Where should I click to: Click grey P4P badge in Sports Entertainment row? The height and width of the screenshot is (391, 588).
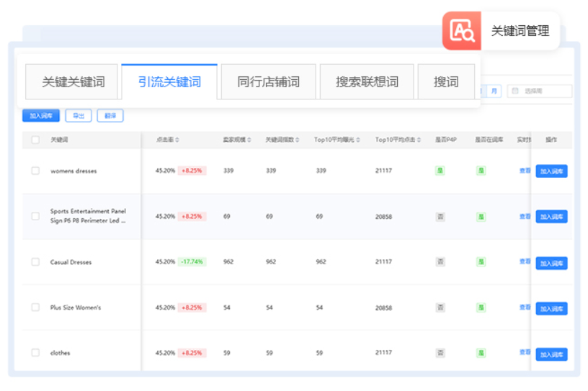pos(440,217)
